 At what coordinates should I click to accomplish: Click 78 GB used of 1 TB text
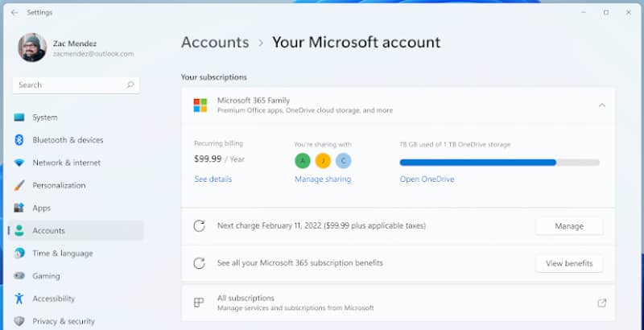455,145
